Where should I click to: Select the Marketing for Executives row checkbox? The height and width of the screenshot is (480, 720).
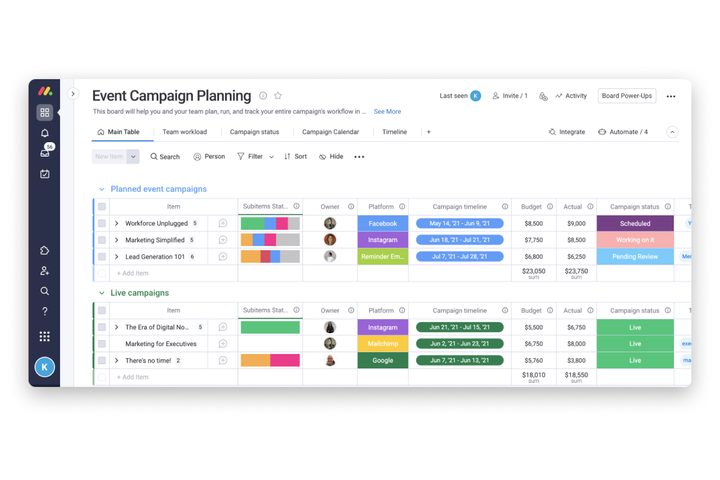[x=102, y=344]
